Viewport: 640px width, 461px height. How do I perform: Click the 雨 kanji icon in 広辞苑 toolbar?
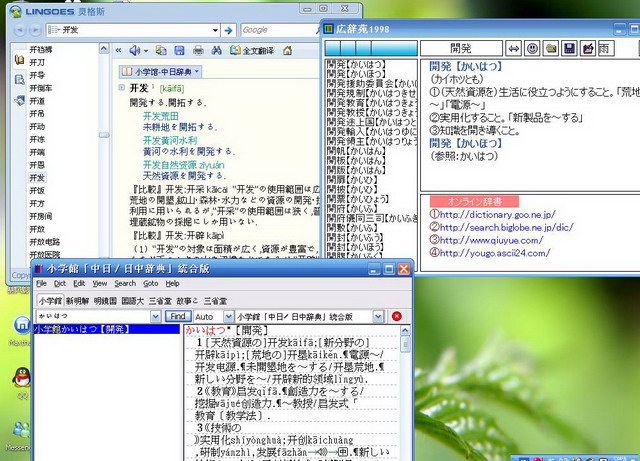click(x=606, y=49)
